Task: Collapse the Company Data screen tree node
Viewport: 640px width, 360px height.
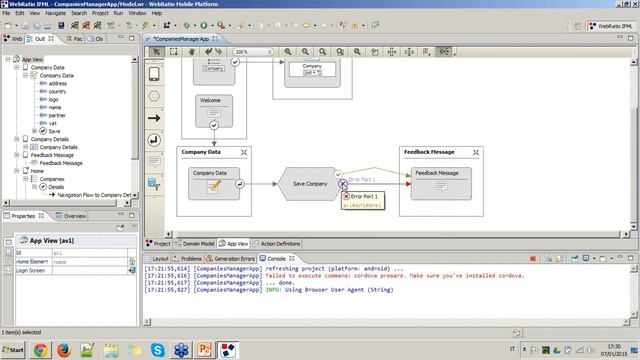Action: pyautogui.click(x=17, y=67)
